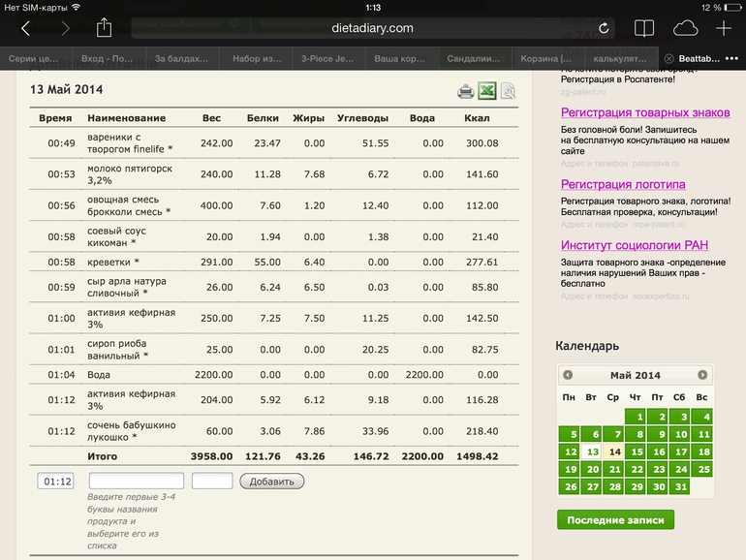Viewport: 746px width, 560px height.
Task: Click the Последние записи button
Action: [615, 520]
